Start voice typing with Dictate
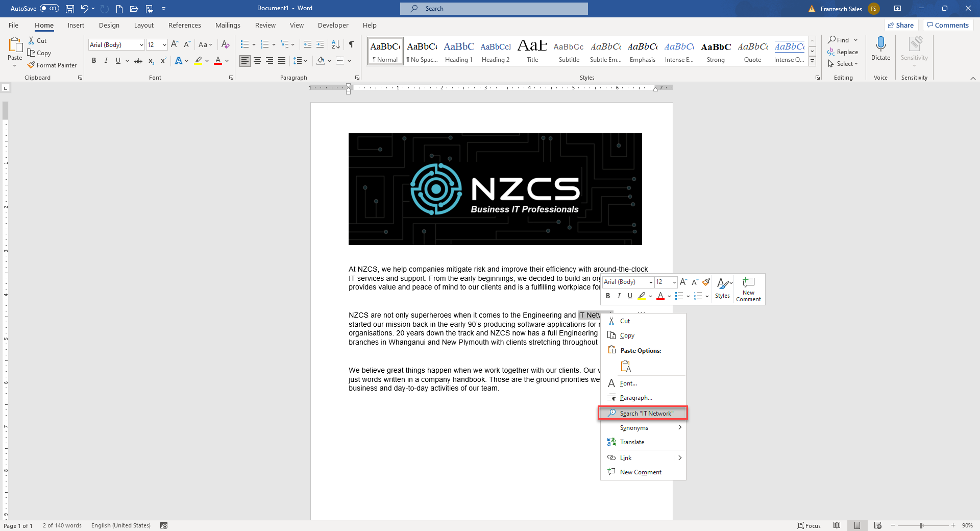The width and height of the screenshot is (980, 531). pyautogui.click(x=880, y=49)
